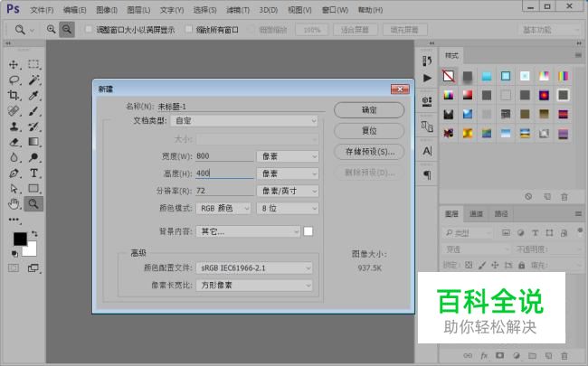Open the 编辑(E) menu
The image size is (588, 366).
click(74, 10)
